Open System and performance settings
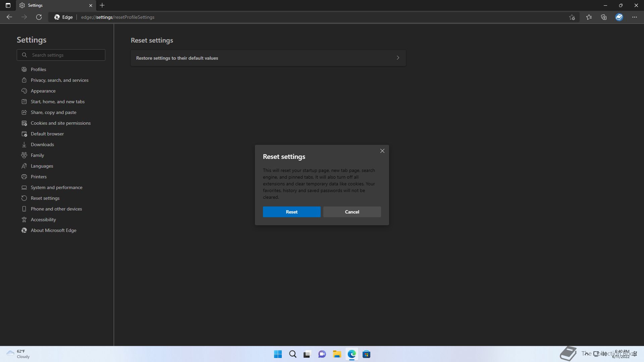Screen dimensions: 644x362 [x=56, y=187]
